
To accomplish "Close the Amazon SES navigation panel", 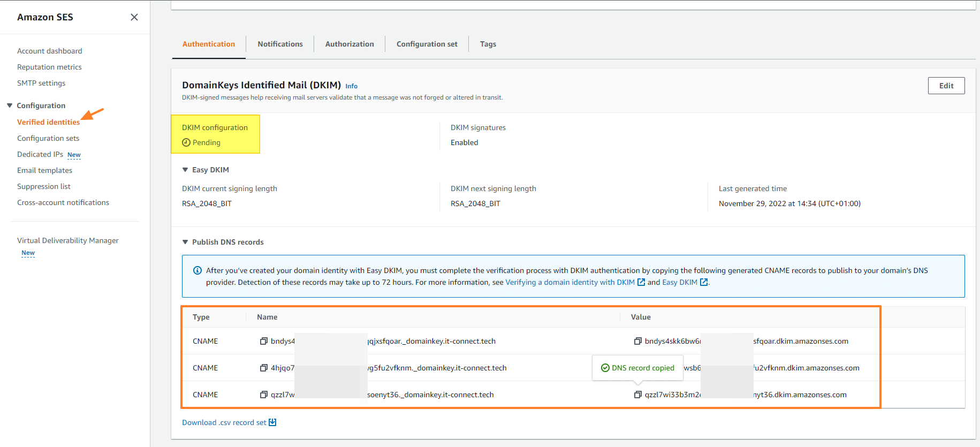I will coord(134,17).
